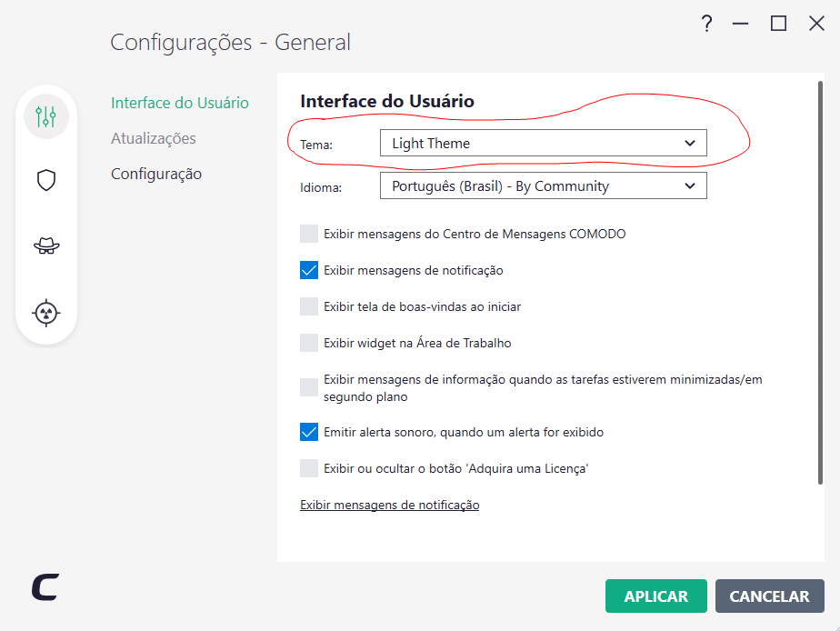Click the Comodo logo icon
This screenshot has height=631, width=840.
tap(45, 587)
